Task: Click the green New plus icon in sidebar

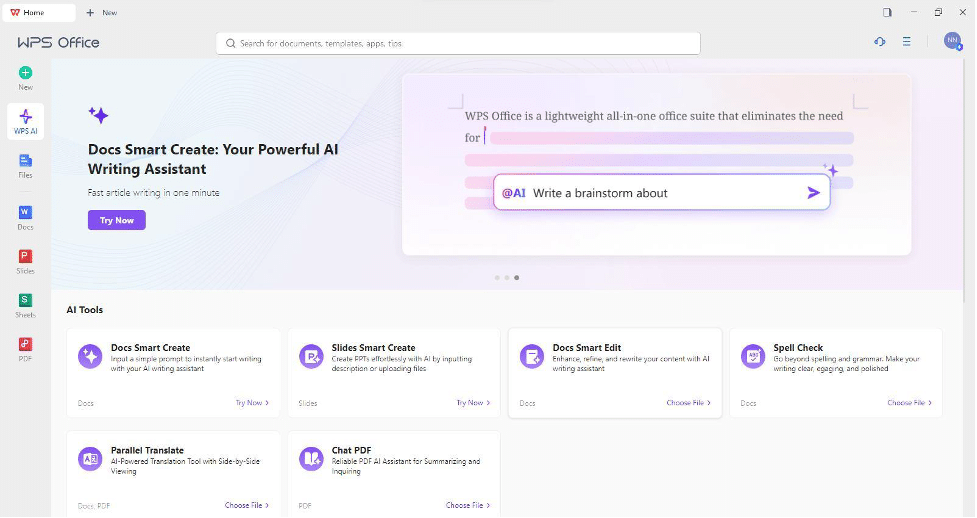Action: 26,73
